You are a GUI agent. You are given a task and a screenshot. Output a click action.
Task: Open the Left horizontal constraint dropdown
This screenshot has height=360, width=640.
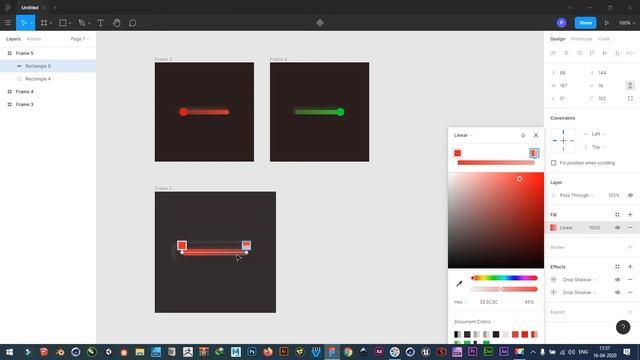[598, 134]
